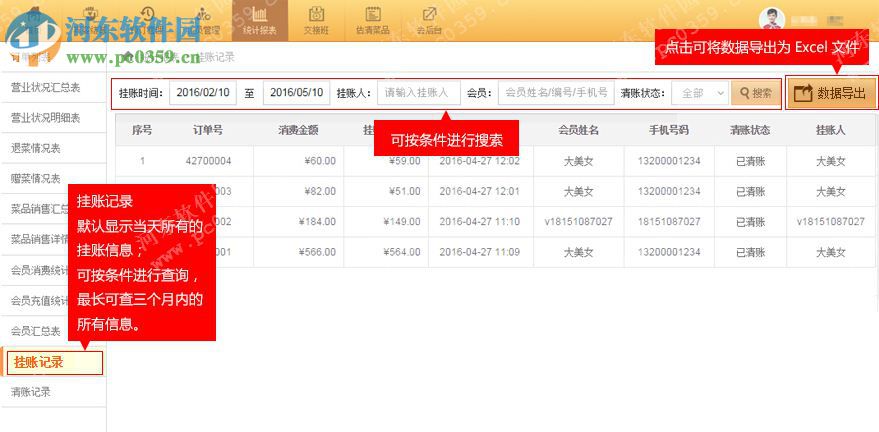Image resolution: width=879 pixels, height=432 pixels.
Task: Click the 搜索 search button
Action: tap(756, 93)
